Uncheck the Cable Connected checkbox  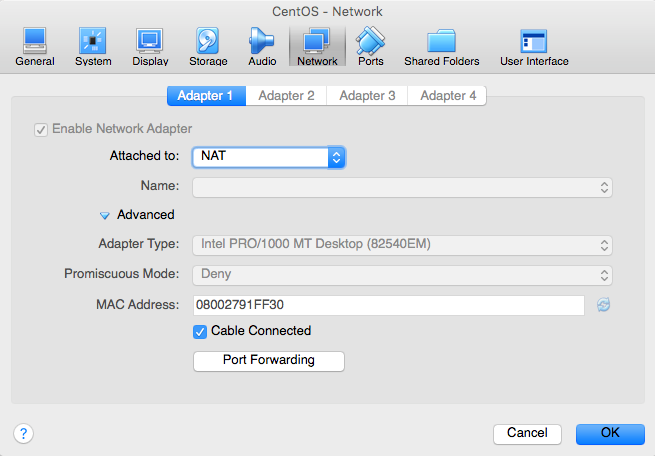200,332
